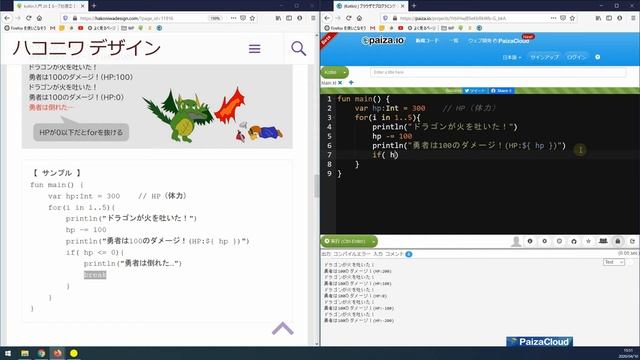Click the refresh icon in the paiza toolbar
The image size is (640, 360).
point(632,241)
